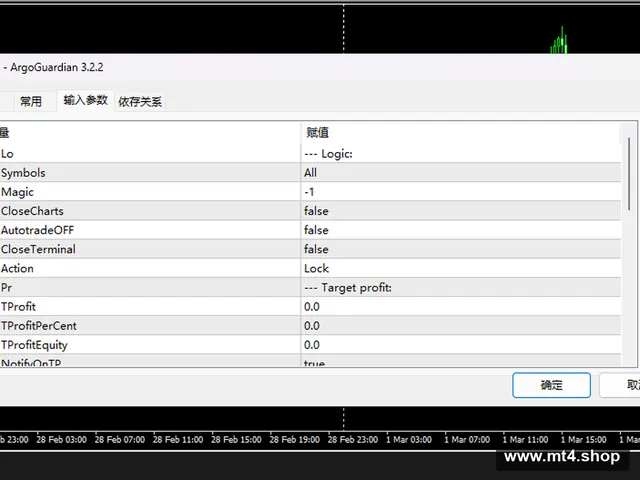The height and width of the screenshot is (480, 640).
Task: Open the 依存关系 tab
Action: tap(140, 102)
